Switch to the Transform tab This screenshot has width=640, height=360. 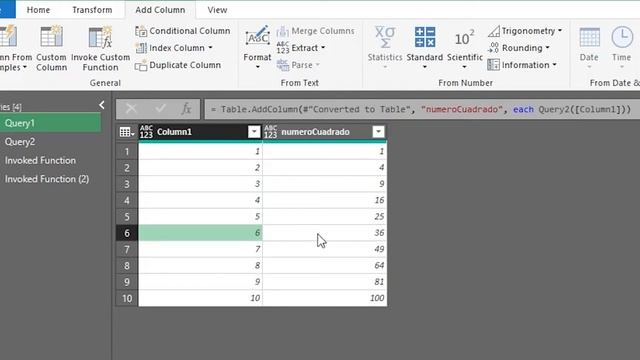point(92,10)
